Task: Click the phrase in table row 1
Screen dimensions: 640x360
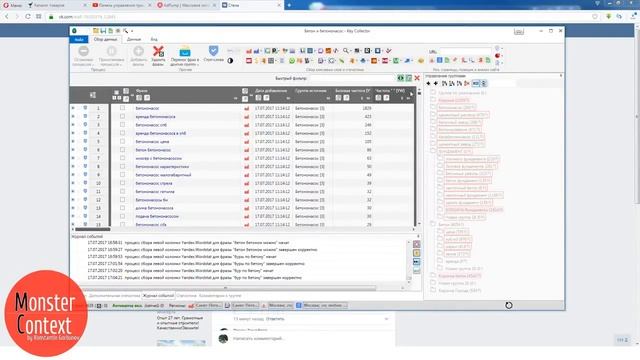Action: point(147,108)
